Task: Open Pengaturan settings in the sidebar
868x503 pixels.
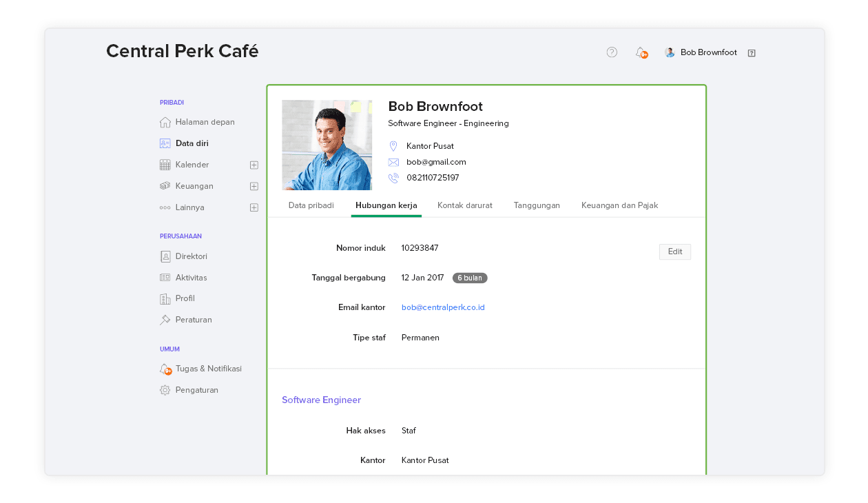Action: pos(197,390)
